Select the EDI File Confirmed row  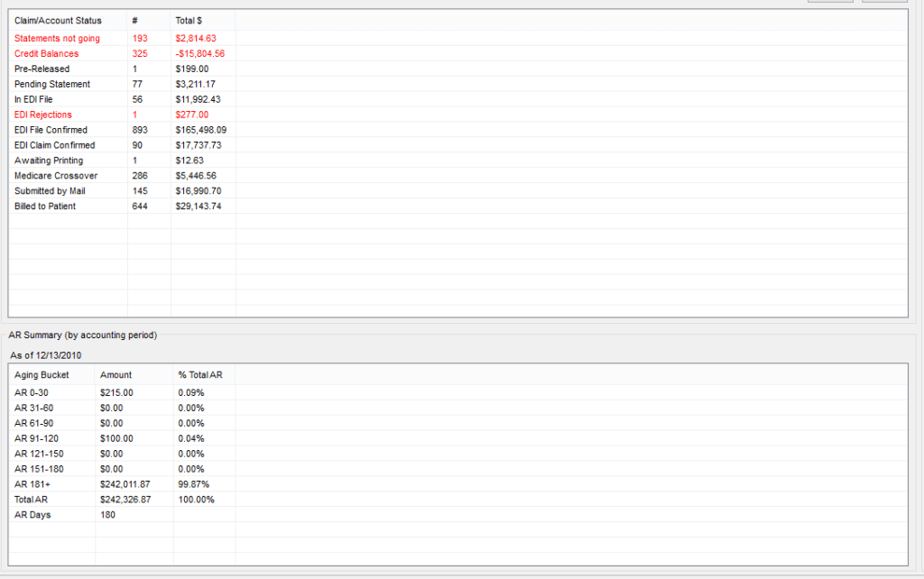click(51, 130)
